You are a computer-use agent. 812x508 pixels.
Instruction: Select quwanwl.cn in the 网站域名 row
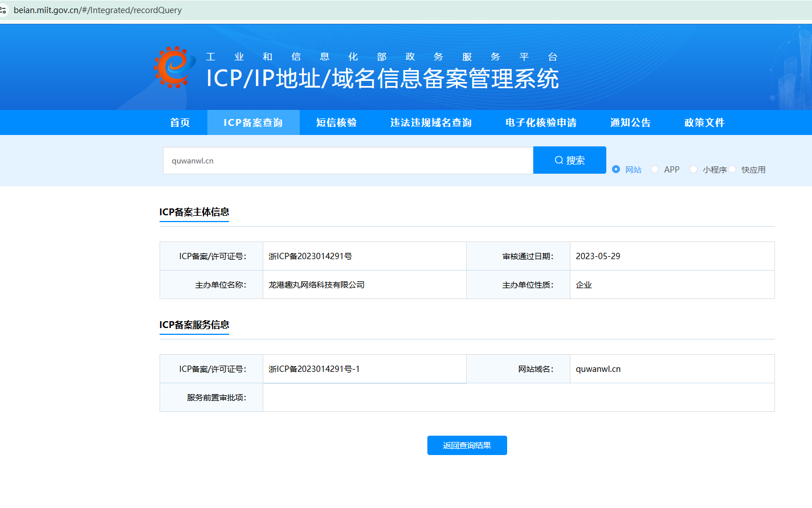pos(598,369)
